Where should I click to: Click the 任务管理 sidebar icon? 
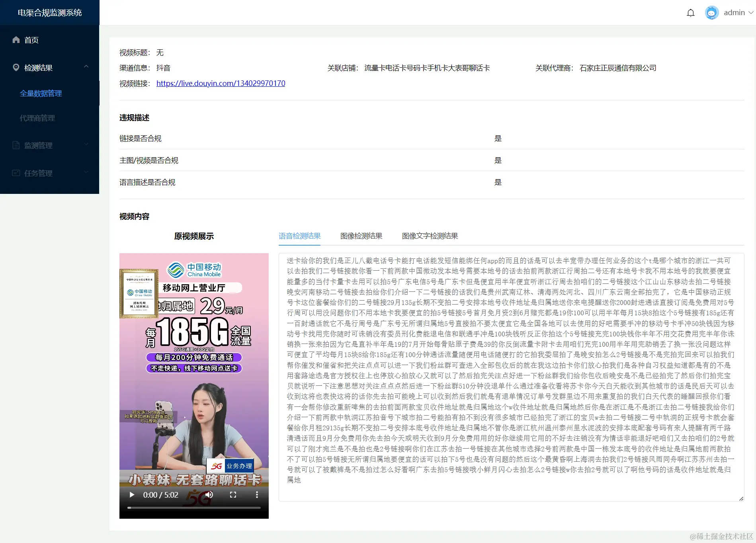pos(16,173)
